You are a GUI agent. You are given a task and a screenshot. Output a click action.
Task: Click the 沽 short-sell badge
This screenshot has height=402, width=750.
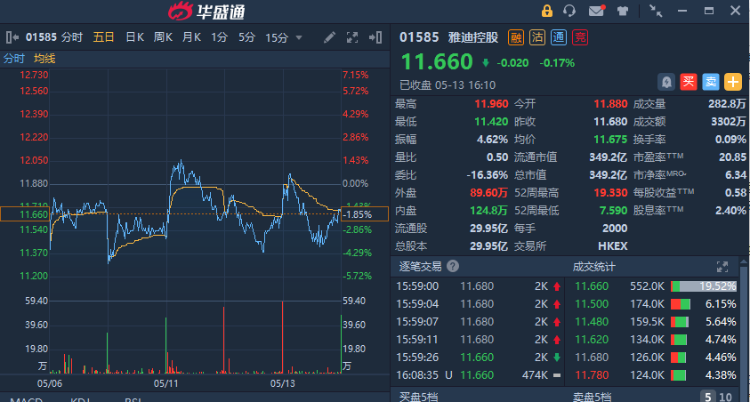(x=537, y=37)
